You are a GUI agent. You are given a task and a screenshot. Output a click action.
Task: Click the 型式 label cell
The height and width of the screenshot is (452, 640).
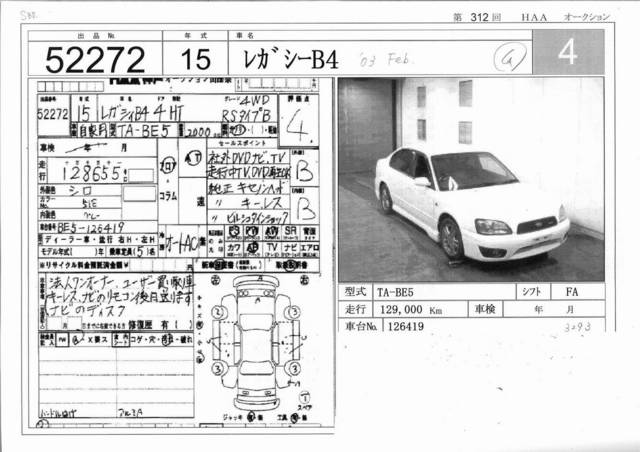[356, 292]
